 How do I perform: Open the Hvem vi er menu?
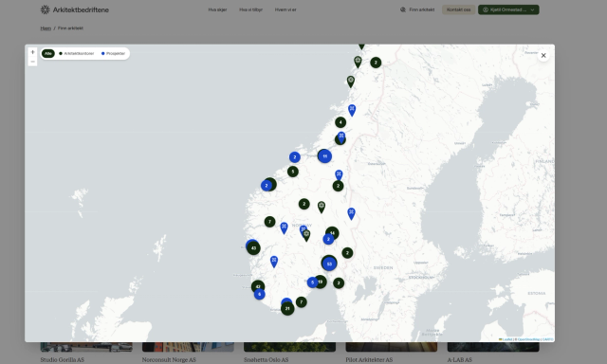coord(285,9)
